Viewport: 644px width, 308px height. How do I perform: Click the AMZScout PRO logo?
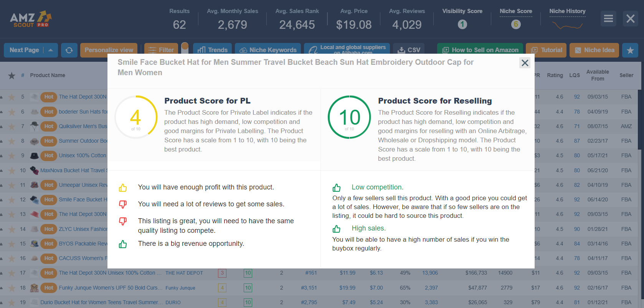coord(31,19)
